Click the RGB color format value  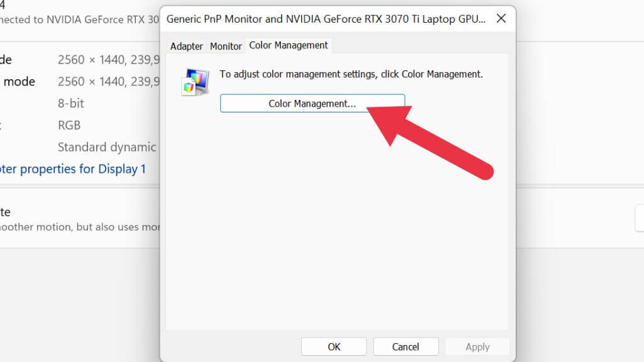[69, 125]
